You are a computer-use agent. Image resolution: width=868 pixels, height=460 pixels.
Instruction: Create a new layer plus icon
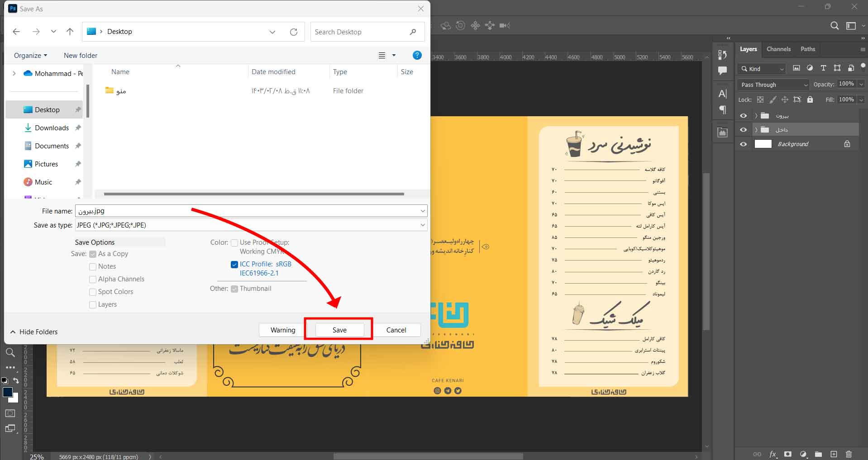tap(834, 454)
